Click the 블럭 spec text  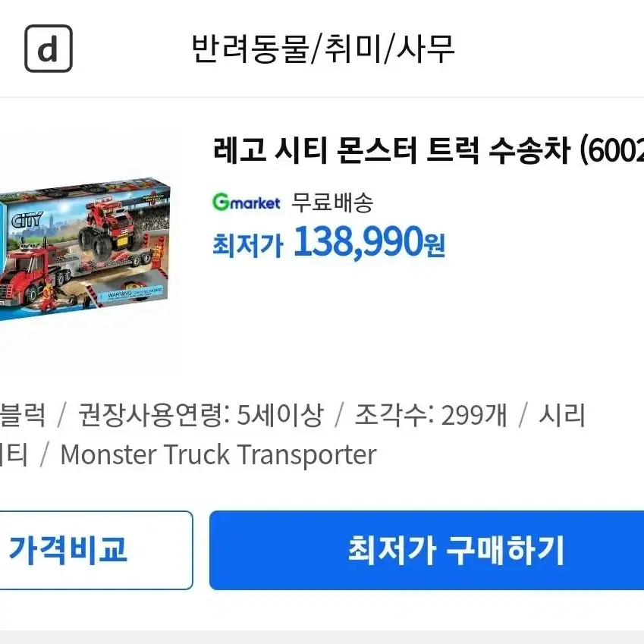coord(23,415)
